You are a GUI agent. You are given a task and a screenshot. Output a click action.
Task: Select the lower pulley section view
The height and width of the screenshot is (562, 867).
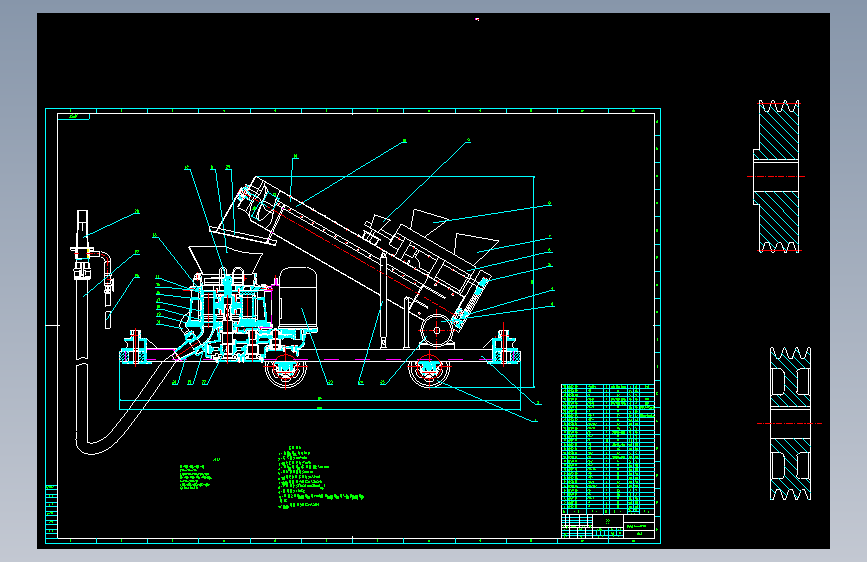[790, 424]
